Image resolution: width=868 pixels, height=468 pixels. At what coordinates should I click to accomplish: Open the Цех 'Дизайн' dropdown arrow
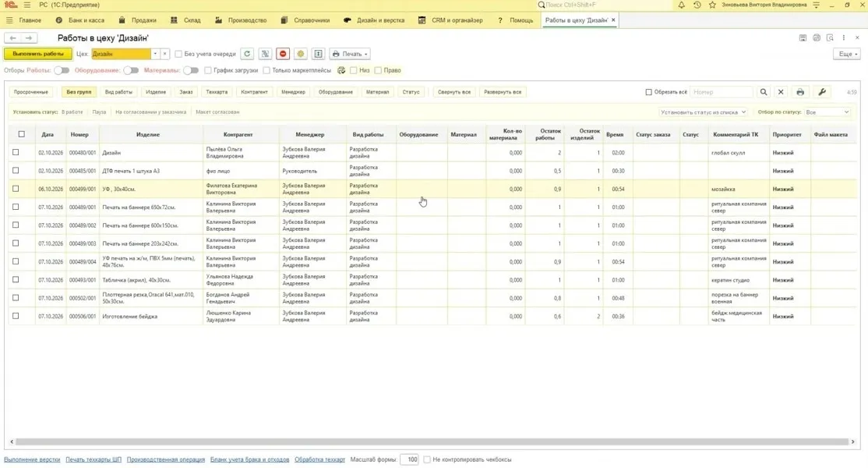point(155,54)
